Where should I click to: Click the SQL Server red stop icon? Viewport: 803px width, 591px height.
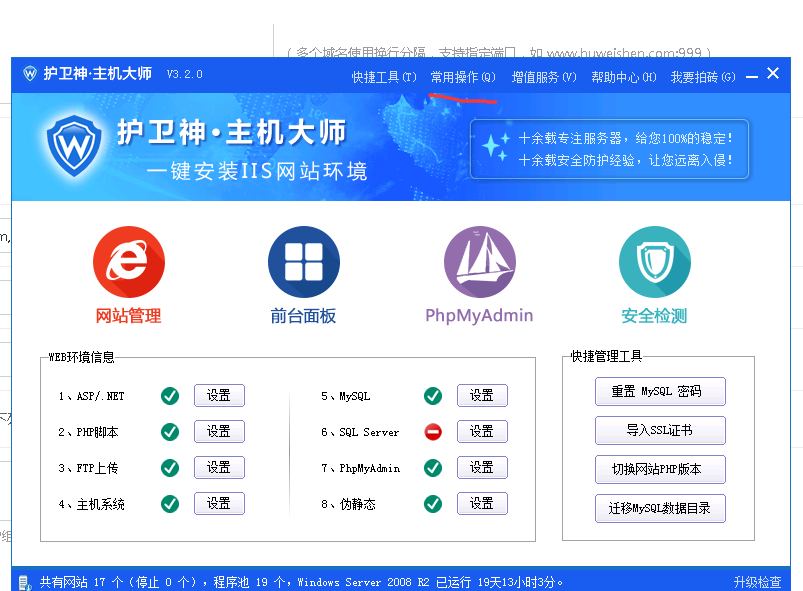pyautogui.click(x=433, y=432)
